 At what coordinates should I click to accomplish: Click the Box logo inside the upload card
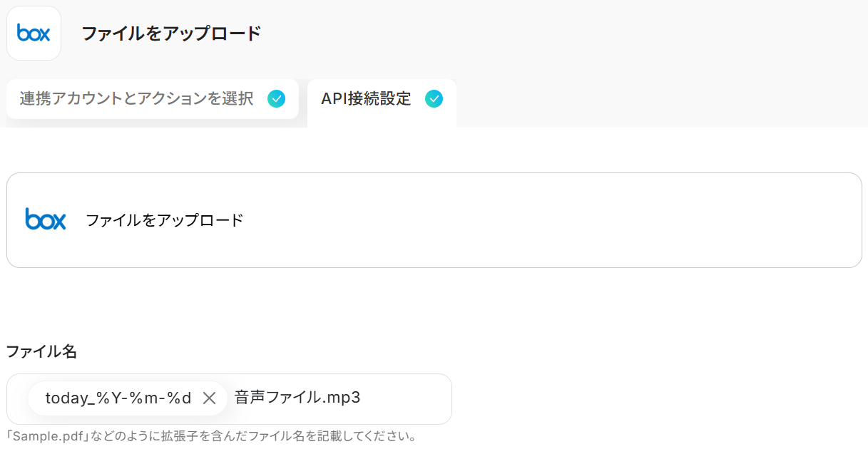click(46, 220)
